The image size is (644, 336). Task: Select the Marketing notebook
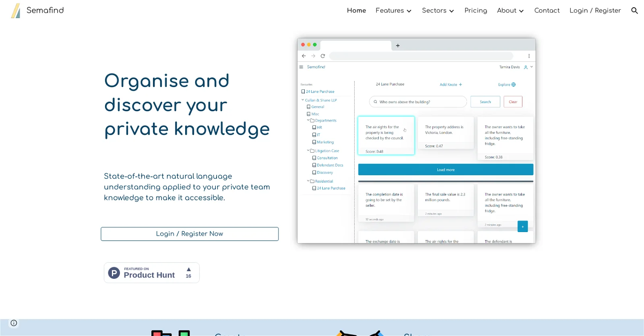coord(323,142)
